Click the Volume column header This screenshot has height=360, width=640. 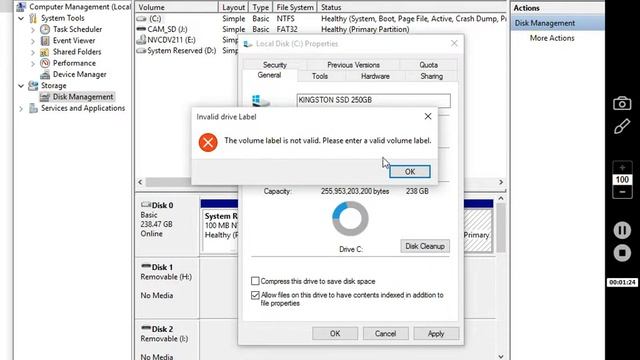point(176,7)
